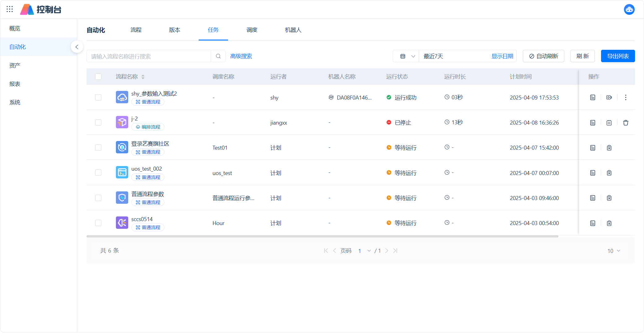644x333 pixels.
Task: Tick the uos_test_002 row checkbox
Action: pos(98,173)
